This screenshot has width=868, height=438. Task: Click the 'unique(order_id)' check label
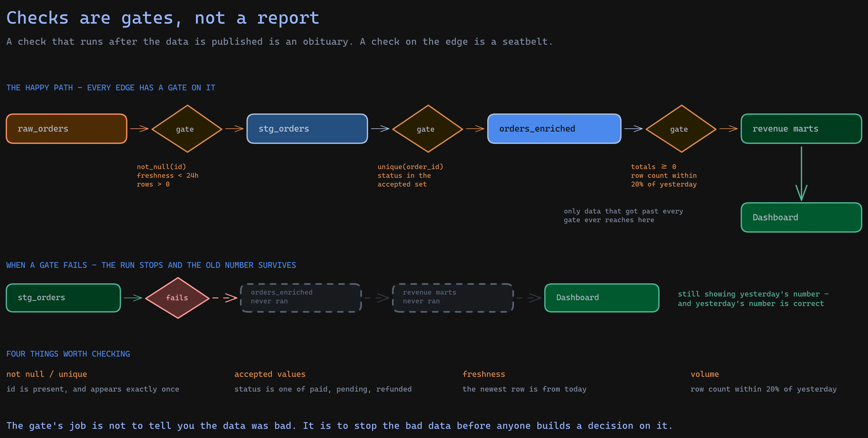coord(410,167)
